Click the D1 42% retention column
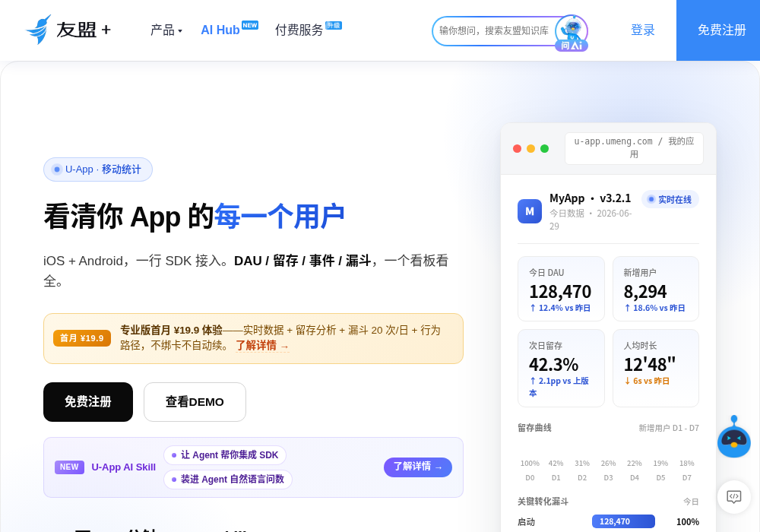Viewport: 760px width, 532px height. (x=556, y=470)
